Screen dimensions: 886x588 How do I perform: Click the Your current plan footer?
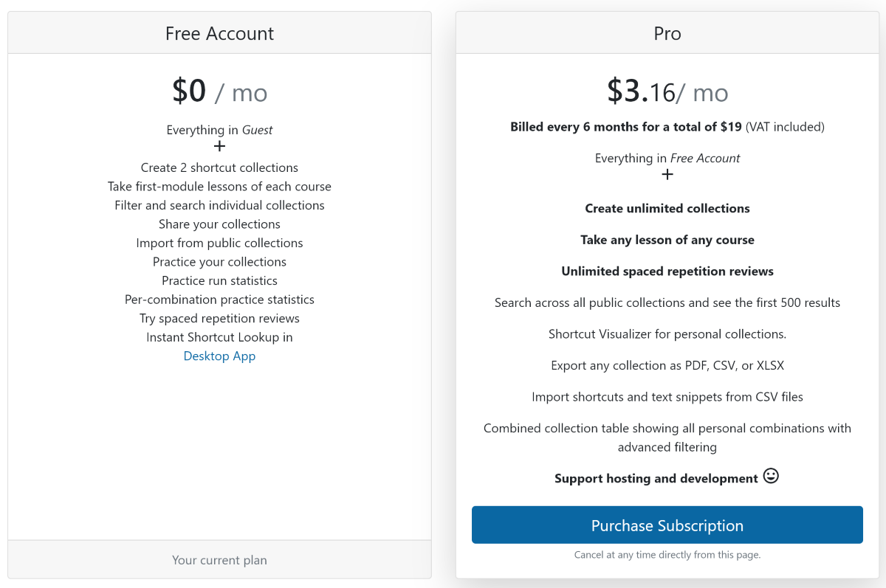219,560
